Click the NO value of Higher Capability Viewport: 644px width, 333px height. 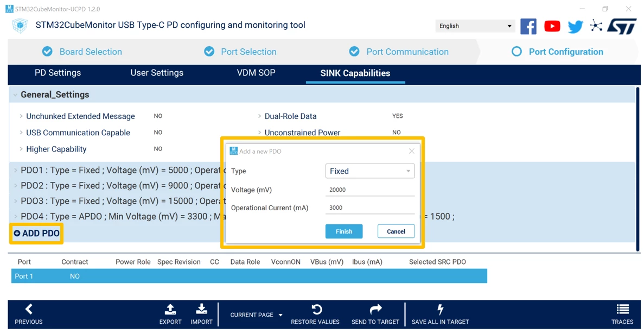(158, 149)
